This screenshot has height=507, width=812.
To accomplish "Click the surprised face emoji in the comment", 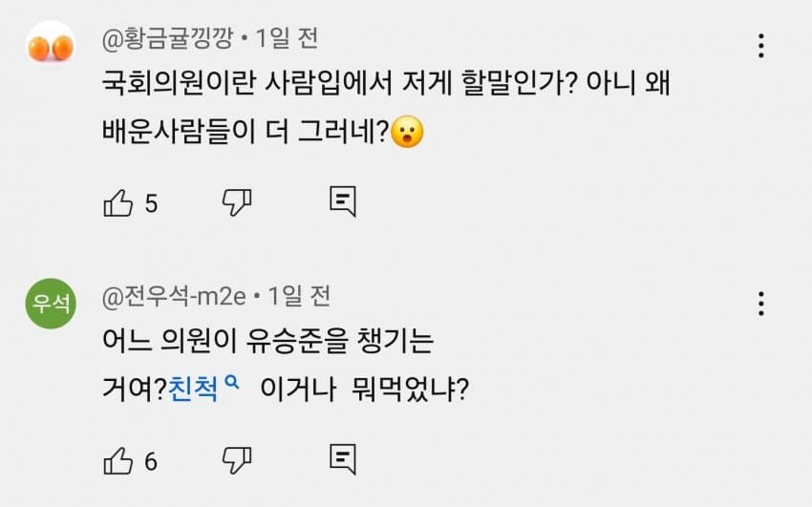I will click(x=408, y=133).
